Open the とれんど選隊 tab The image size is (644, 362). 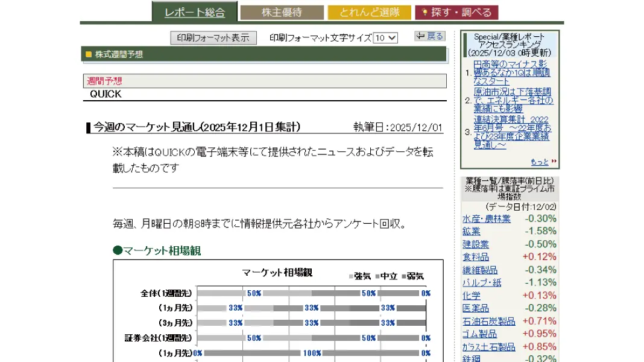[369, 12]
